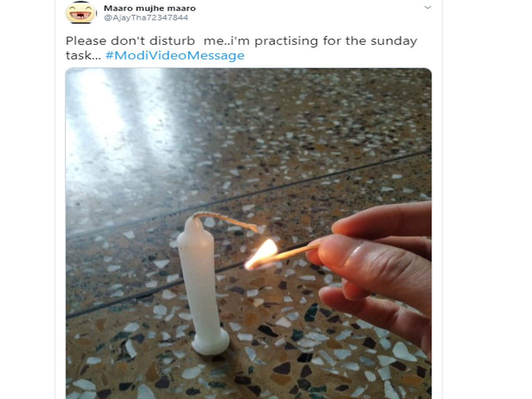Open the Maaro mujhe maaro profile name

coord(149,8)
